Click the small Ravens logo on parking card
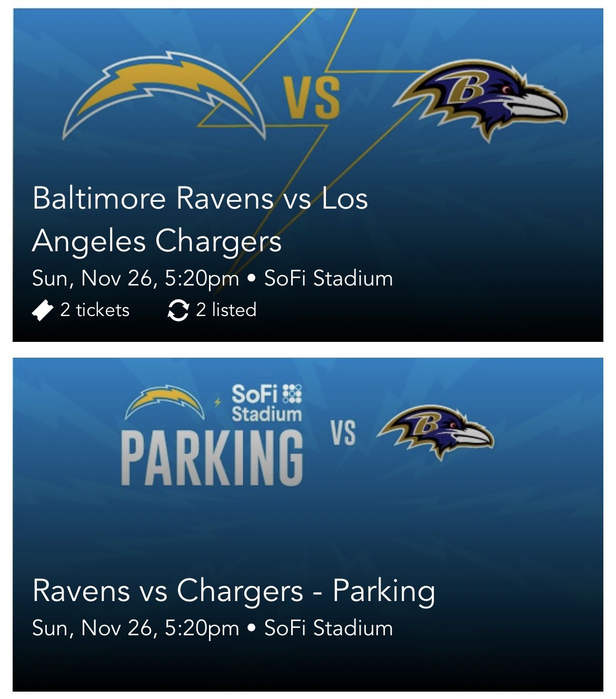Image resolution: width=616 pixels, height=699 pixels. click(436, 432)
